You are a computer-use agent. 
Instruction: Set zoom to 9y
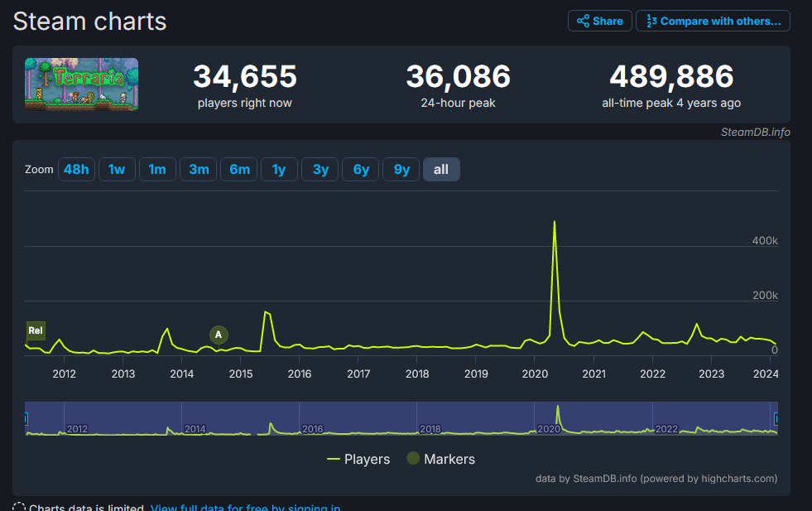(x=401, y=170)
